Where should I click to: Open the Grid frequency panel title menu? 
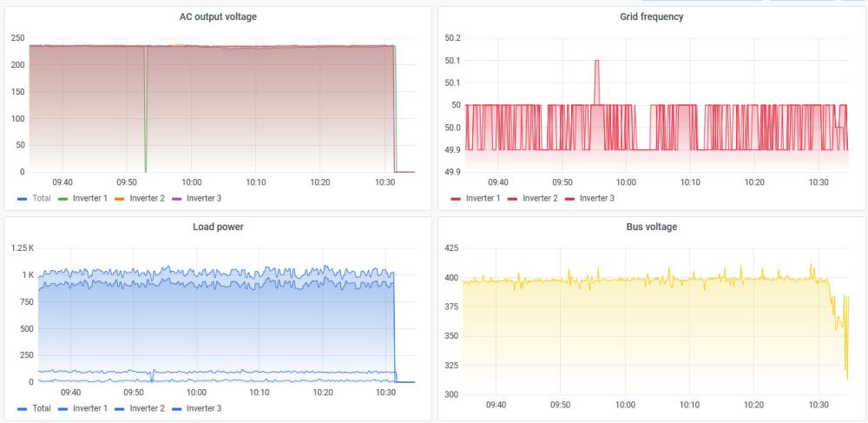[652, 17]
